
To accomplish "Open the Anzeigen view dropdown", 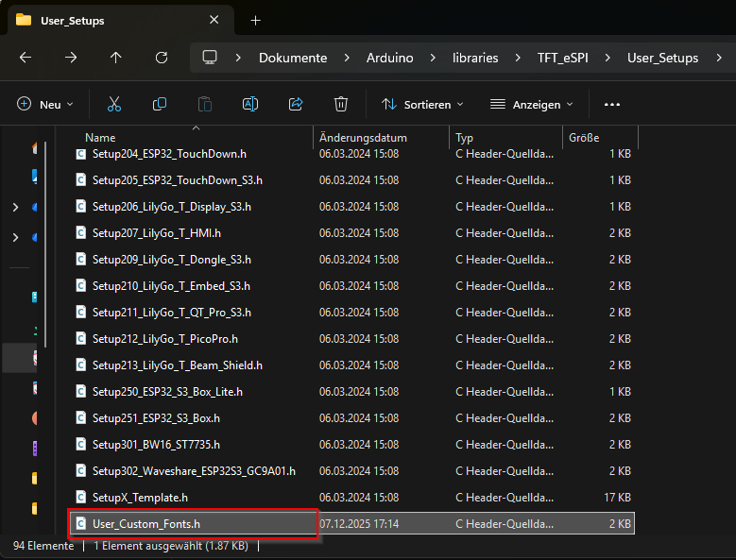I will [532, 105].
